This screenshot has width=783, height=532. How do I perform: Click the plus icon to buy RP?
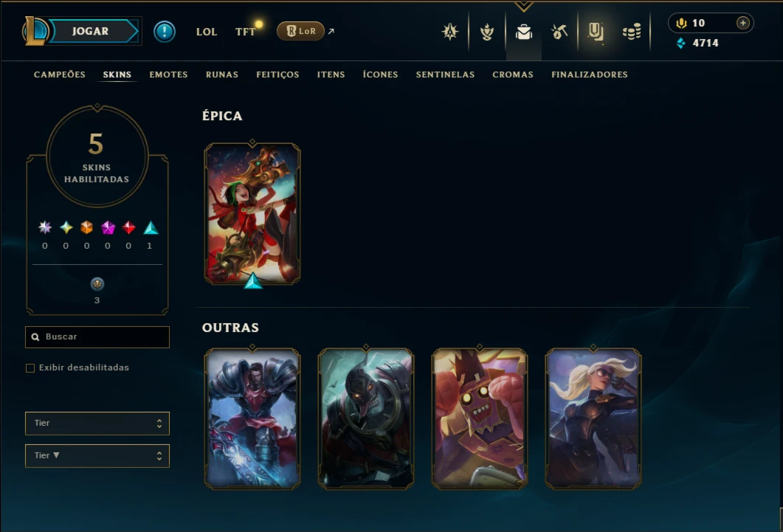pyautogui.click(x=742, y=23)
